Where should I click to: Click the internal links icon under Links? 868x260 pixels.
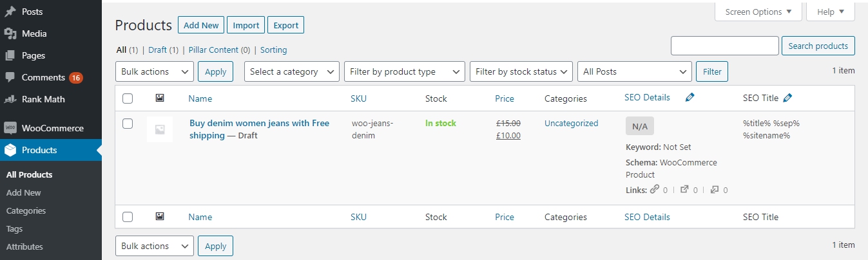(x=655, y=189)
